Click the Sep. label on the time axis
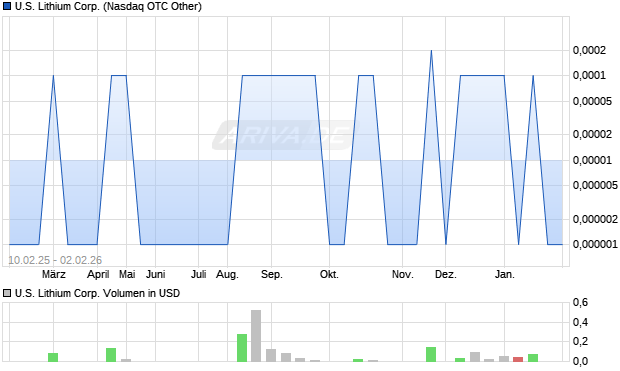This screenshot has height=371, width=620. point(272,274)
